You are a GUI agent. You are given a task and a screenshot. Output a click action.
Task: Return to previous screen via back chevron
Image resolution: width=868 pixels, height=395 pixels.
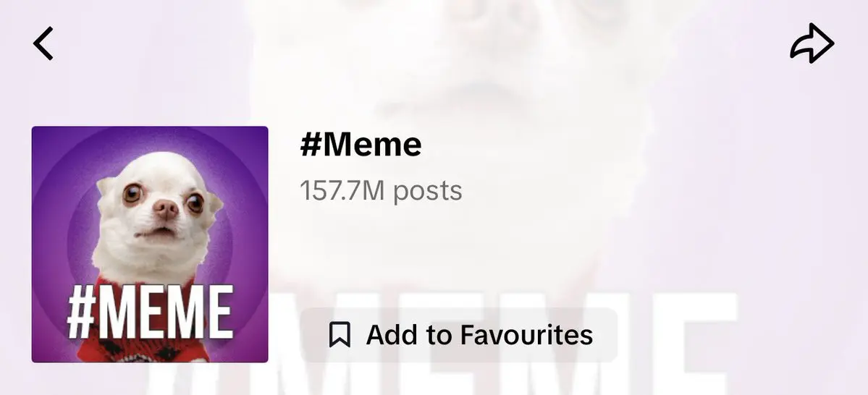tap(43, 43)
